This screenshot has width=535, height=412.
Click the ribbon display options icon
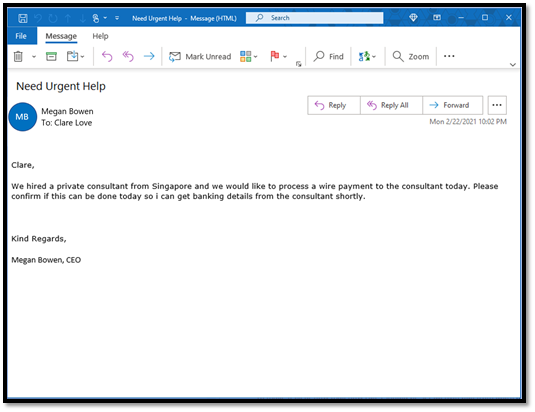coord(437,17)
